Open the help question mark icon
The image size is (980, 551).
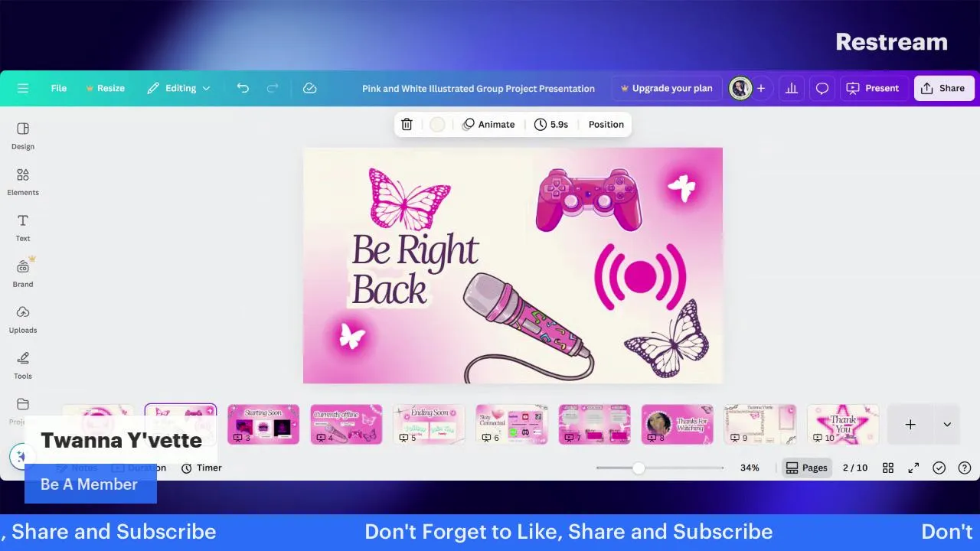tap(965, 468)
